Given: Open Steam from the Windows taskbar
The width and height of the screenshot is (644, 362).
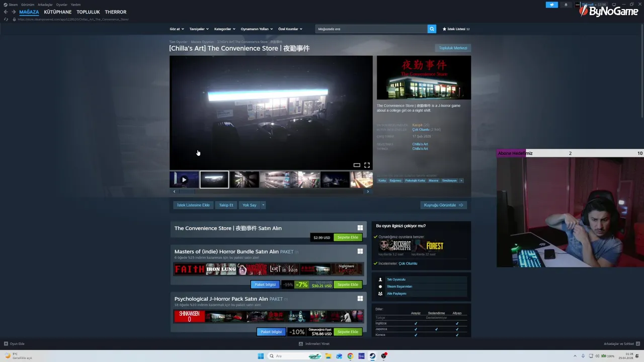Looking at the screenshot, I should 372,356.
